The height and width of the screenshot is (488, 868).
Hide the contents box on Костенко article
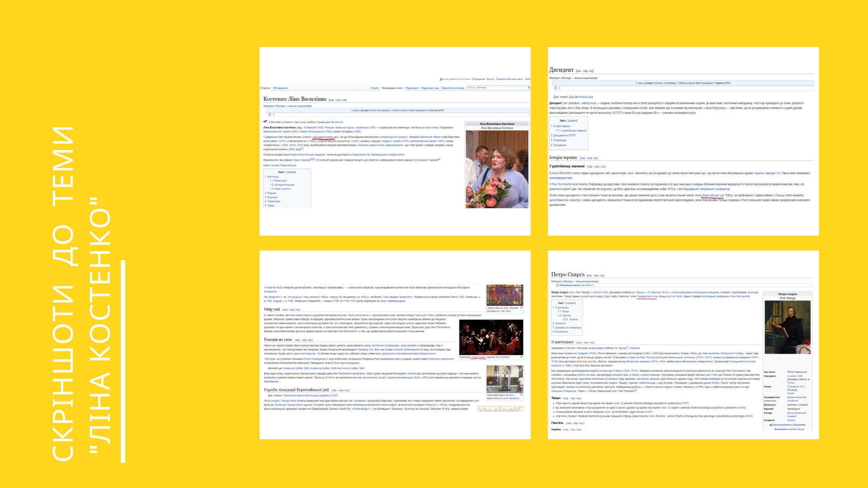coord(291,172)
